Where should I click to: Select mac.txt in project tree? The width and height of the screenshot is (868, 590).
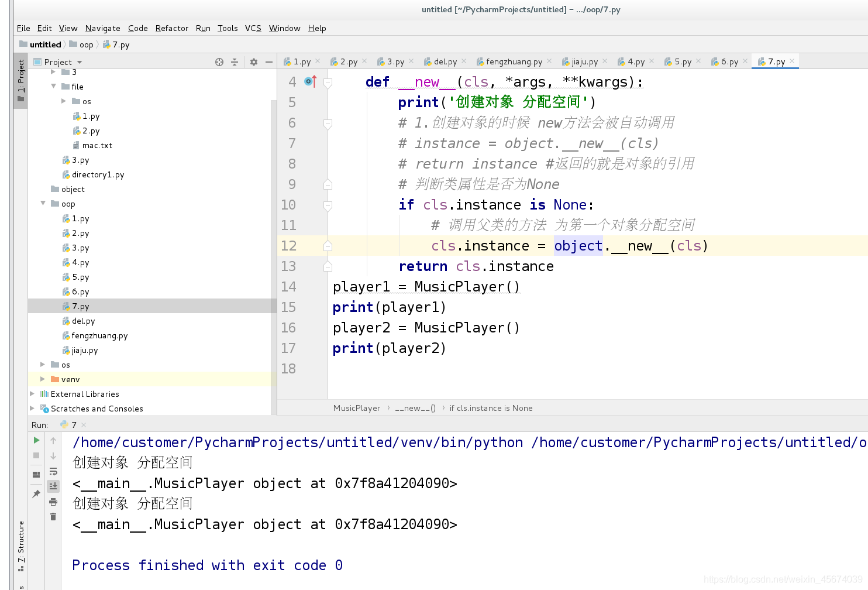97,145
